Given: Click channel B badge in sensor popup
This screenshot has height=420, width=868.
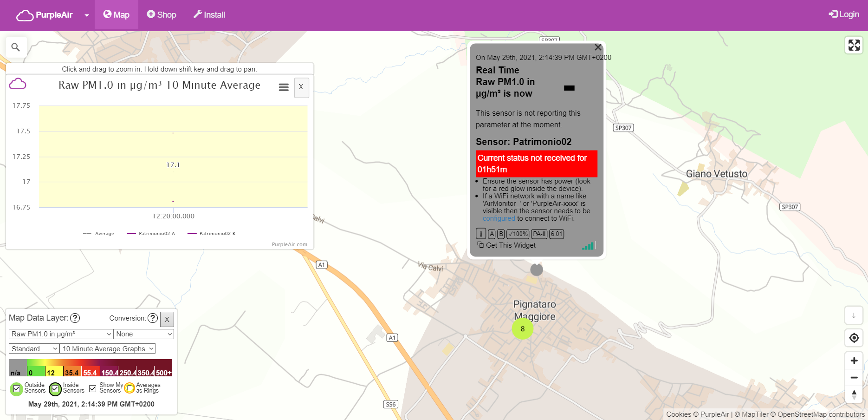Looking at the screenshot, I should [501, 234].
